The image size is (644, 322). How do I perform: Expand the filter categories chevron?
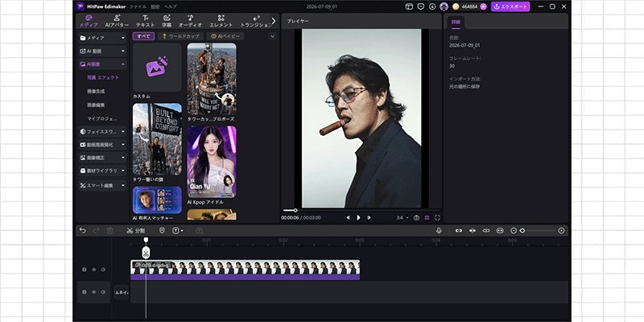click(x=272, y=36)
